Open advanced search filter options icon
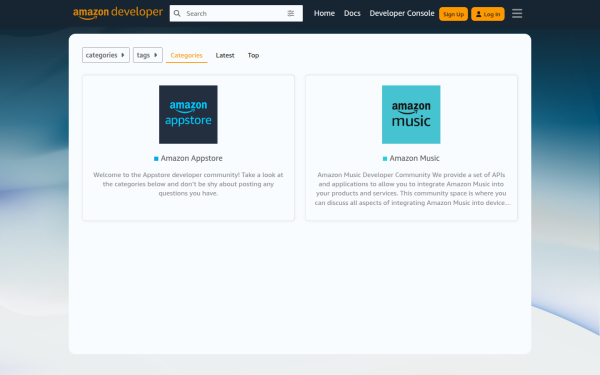600x375 pixels. 291,13
